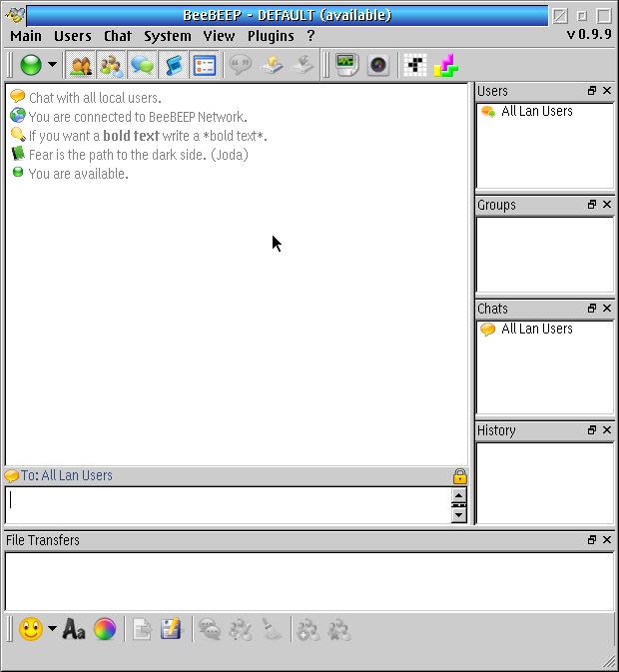Viewport: 619px width, 672px height.
Task: Click the add users to group icon
Action: [x=308, y=630]
